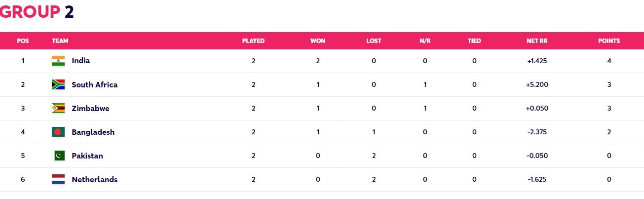Click the POINTS column header

coord(609,41)
